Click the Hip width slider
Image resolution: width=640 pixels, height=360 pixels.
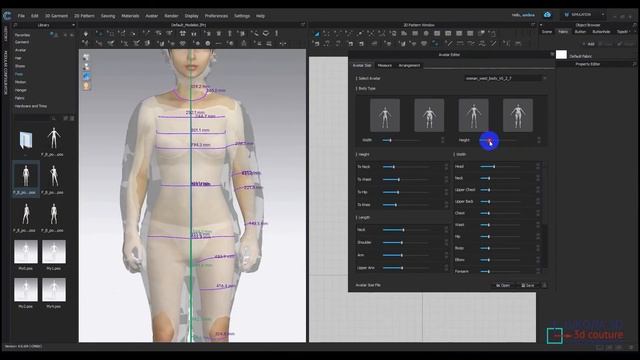500,236
